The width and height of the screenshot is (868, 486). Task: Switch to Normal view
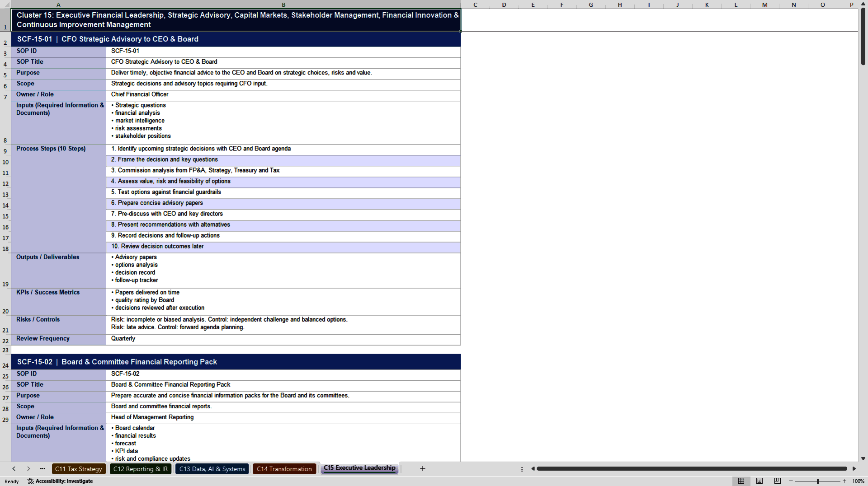pos(741,481)
